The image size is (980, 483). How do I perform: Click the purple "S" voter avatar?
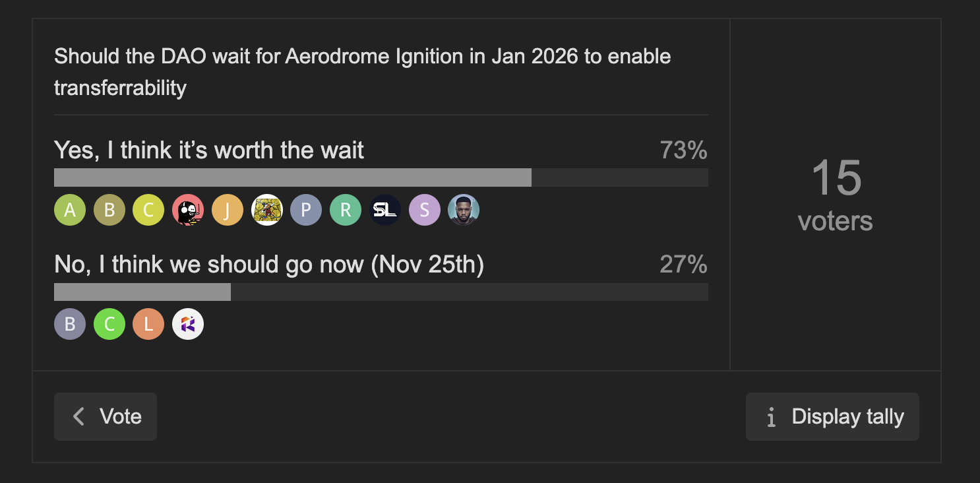tap(425, 210)
